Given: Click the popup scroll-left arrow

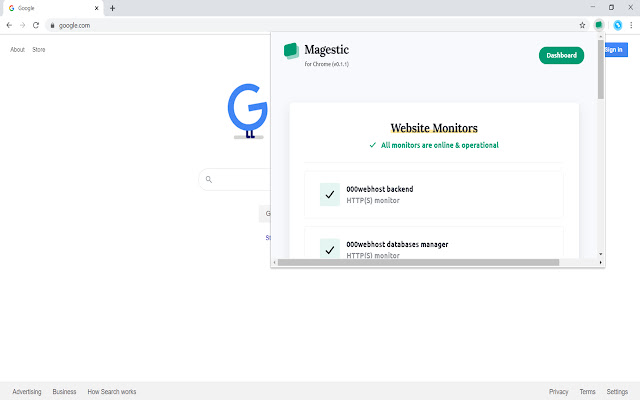Looking at the screenshot, I should click(275, 262).
